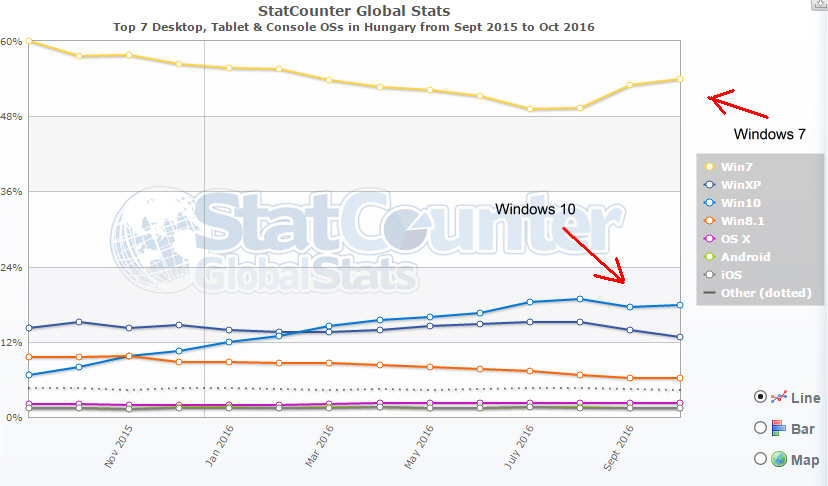Click the last Win10 data point
The height and width of the screenshot is (486, 828).
pyautogui.click(x=680, y=305)
